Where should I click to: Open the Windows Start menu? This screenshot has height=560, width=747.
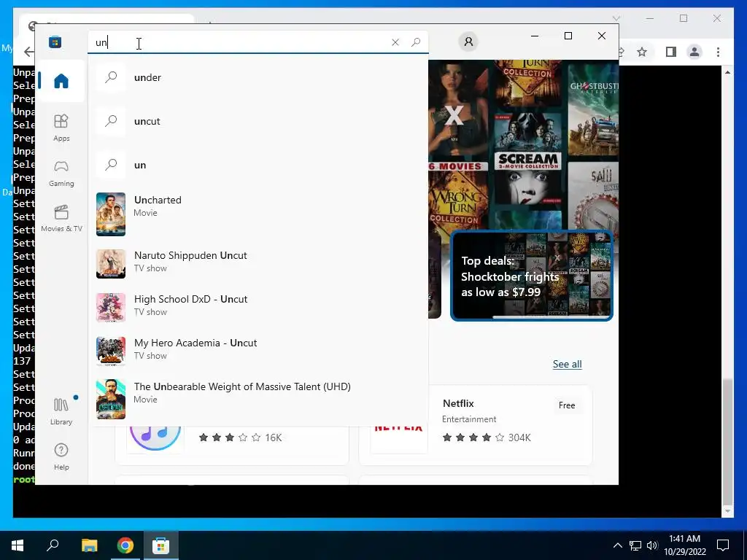18,545
